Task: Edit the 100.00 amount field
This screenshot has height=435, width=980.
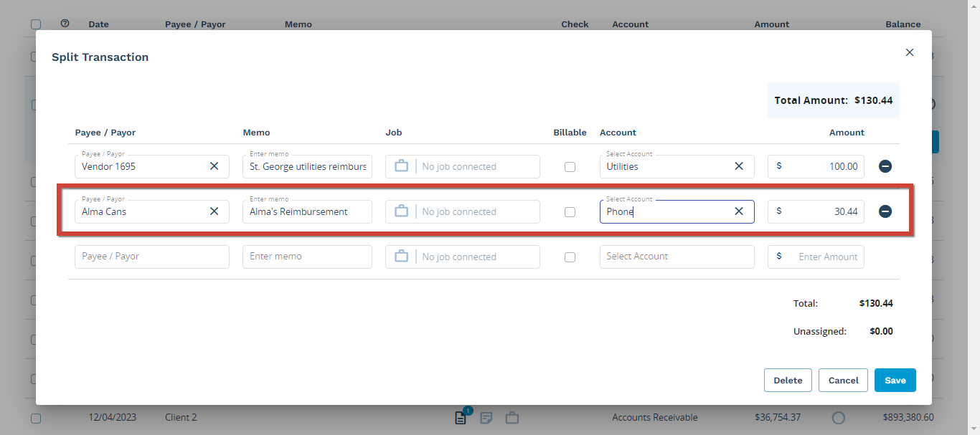Action: pos(816,166)
